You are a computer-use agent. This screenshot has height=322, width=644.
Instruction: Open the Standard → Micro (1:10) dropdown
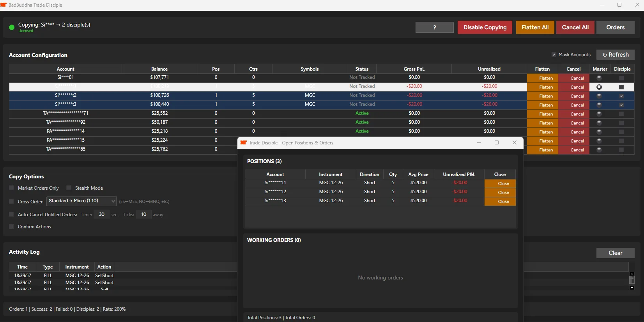click(81, 201)
